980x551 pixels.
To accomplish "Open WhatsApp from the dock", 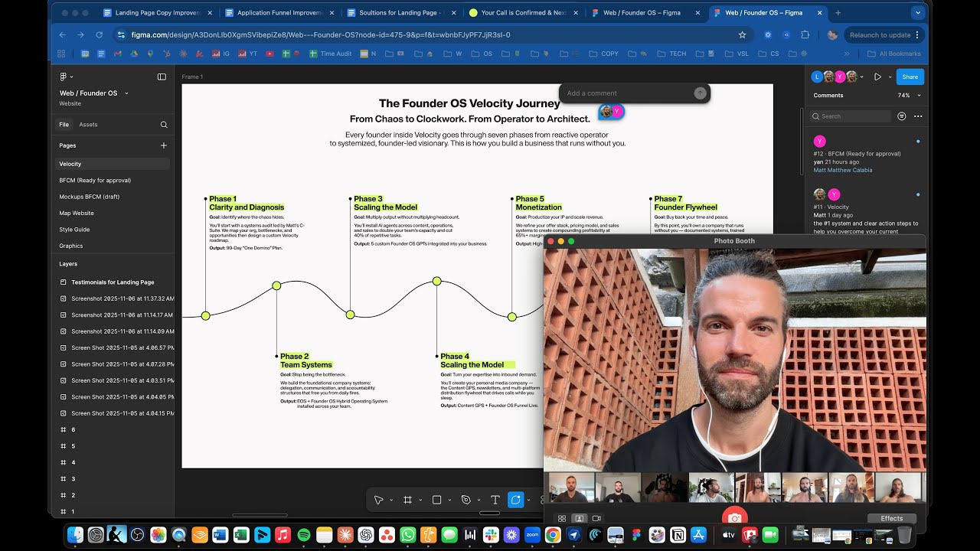I will point(407,535).
